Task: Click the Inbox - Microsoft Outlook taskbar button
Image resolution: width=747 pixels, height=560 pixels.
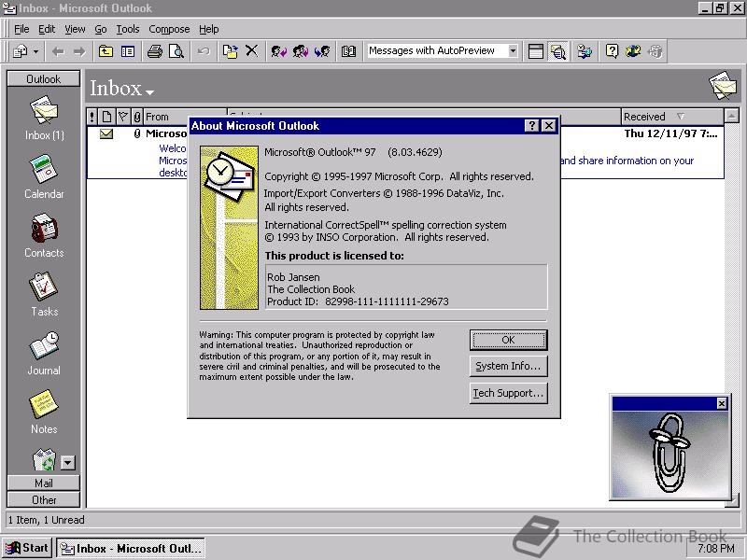Action: (x=131, y=548)
